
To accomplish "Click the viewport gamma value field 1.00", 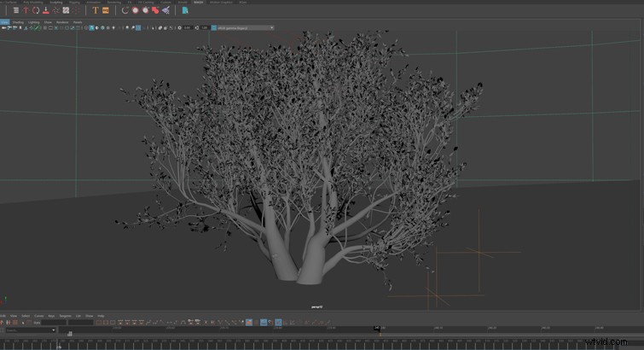I will pos(205,28).
